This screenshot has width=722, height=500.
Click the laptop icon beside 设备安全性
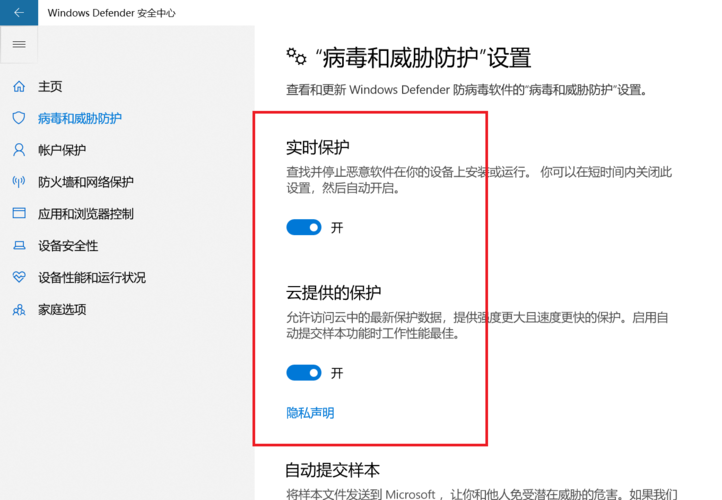point(19,245)
